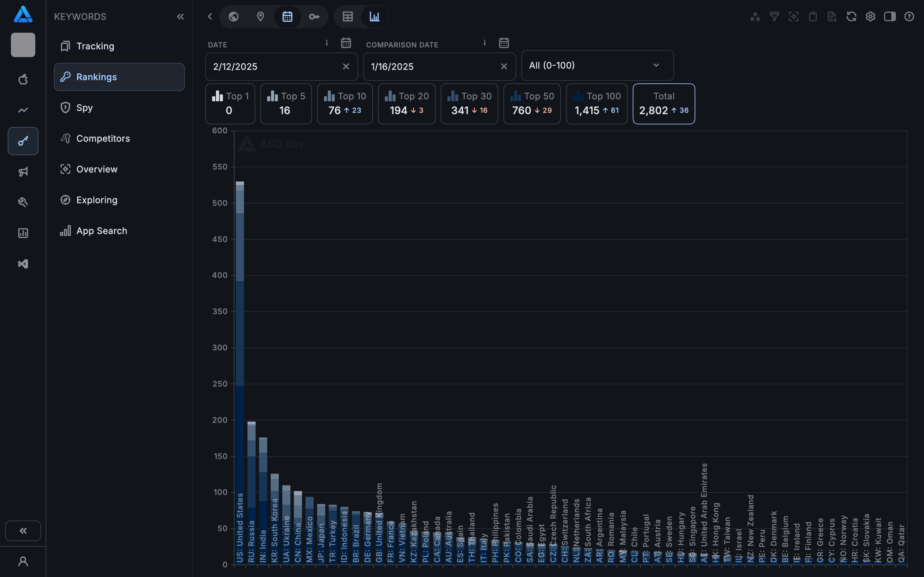Select the bar chart view icon
The image size is (924, 577).
click(x=374, y=16)
